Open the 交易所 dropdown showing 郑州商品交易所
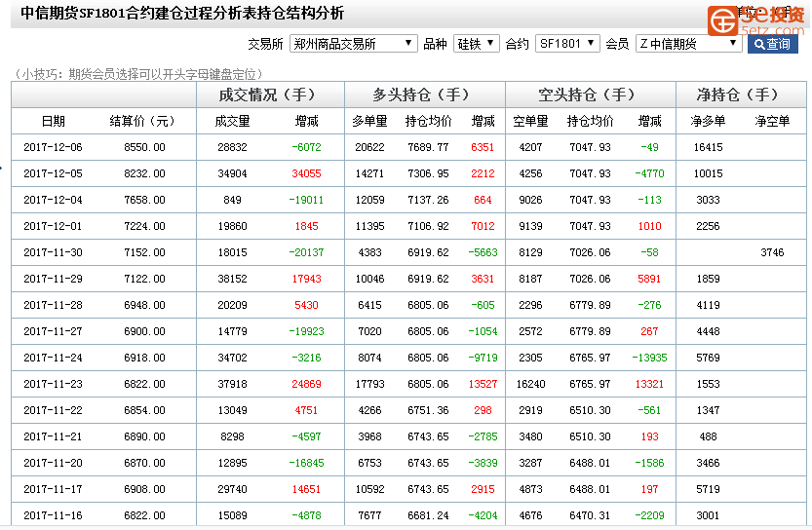Viewport: 812px width, 530px height. [353, 44]
